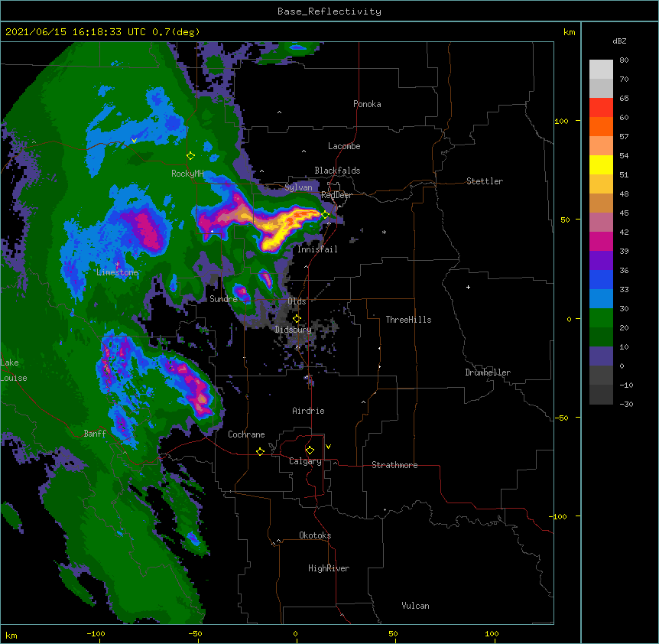The width and height of the screenshot is (659, 644).
Task: Select the Didsbury town label
Action: click(294, 330)
